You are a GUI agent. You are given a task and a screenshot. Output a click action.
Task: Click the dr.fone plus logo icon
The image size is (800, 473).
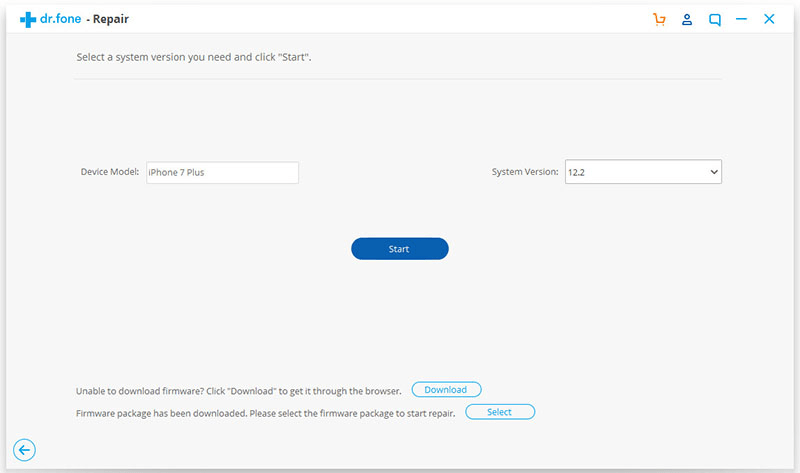pyautogui.click(x=27, y=19)
